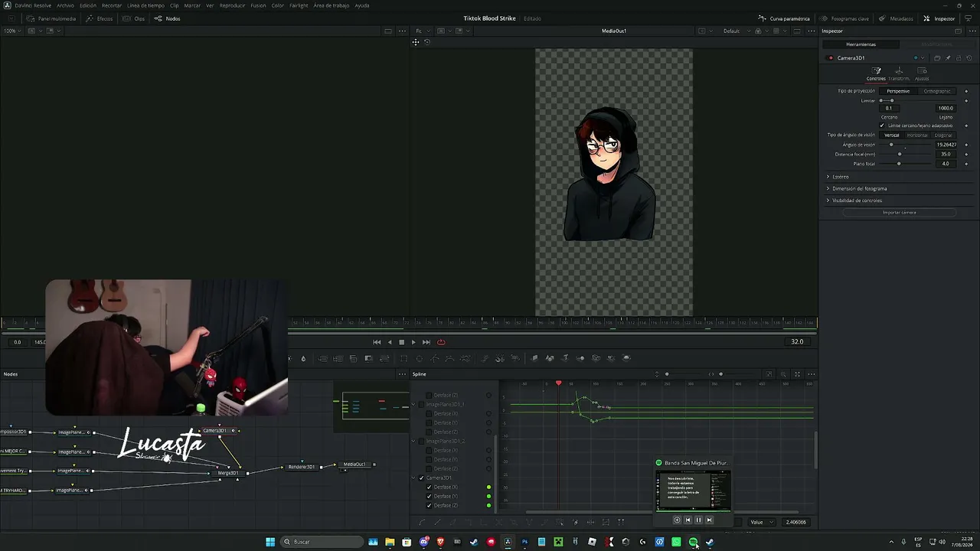Screen dimensions: 980x551
Task: Uncheck Camera3D1 Desfase (Y) spline
Action: [x=429, y=496]
